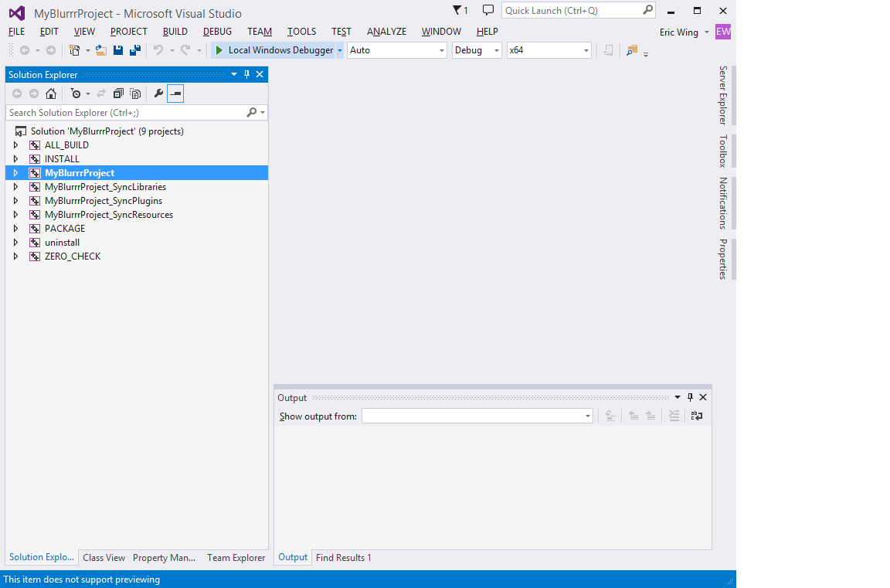Toggle auto-hide pin on Solution Explorer
Image resolution: width=890 pixels, height=588 pixels.
[x=247, y=74]
